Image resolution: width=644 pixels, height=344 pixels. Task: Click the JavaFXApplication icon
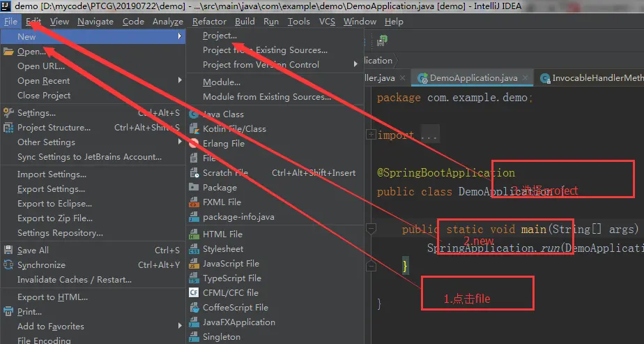194,322
